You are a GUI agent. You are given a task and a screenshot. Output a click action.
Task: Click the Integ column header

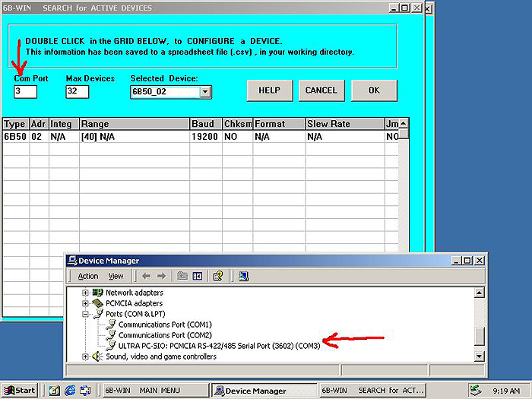coord(64,124)
